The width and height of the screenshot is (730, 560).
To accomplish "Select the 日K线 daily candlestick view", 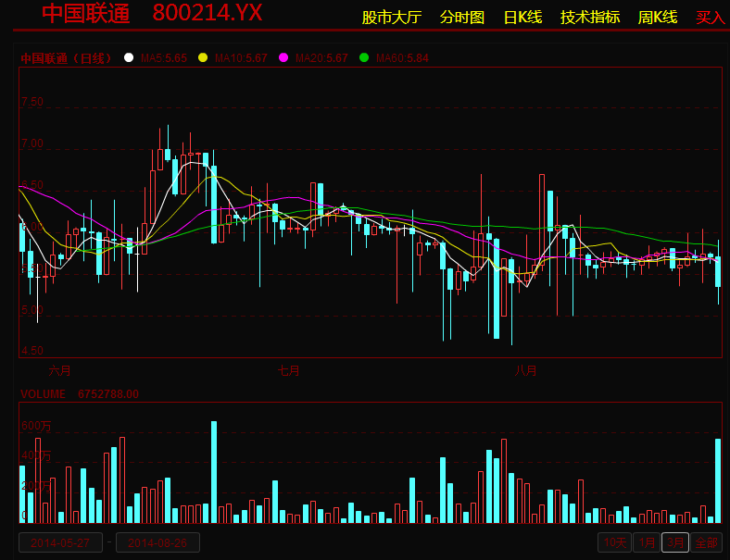I will coord(522,18).
